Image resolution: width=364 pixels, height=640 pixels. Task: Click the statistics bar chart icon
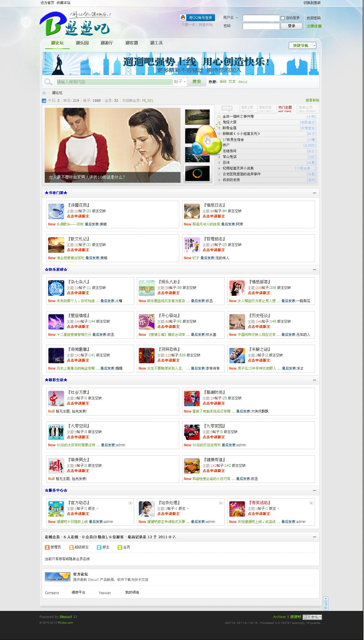(x=44, y=101)
